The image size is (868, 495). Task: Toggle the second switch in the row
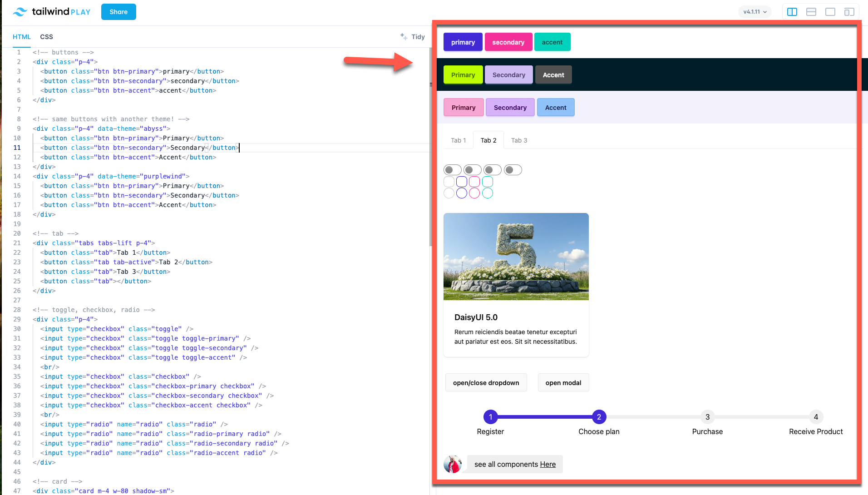(x=473, y=170)
